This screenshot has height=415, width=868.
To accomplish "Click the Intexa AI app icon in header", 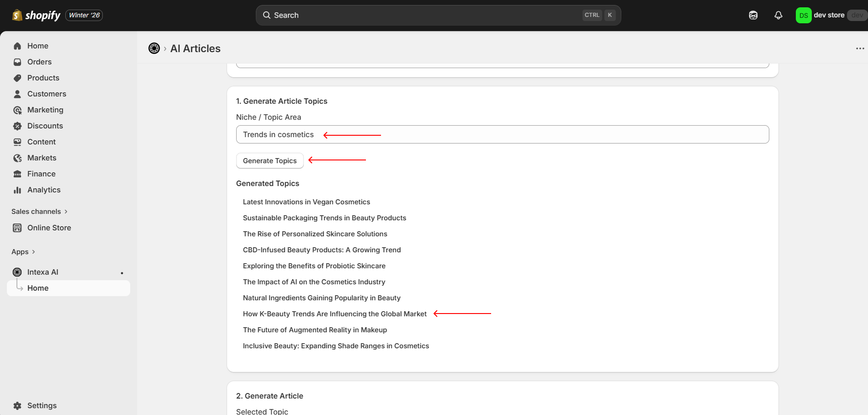I will pos(154,48).
